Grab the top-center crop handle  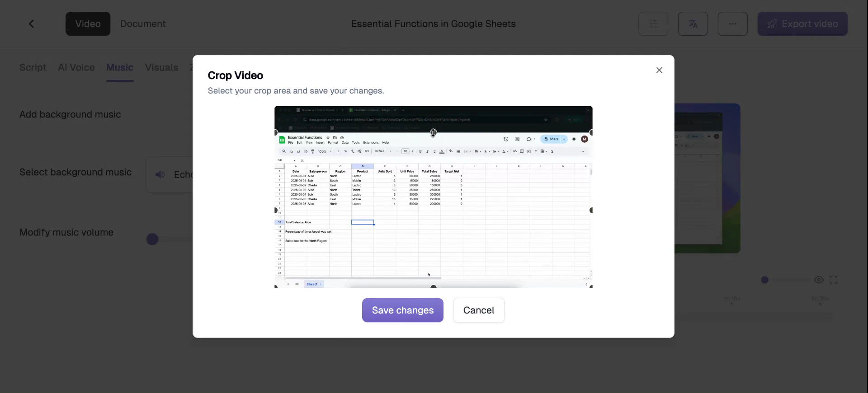tap(433, 132)
